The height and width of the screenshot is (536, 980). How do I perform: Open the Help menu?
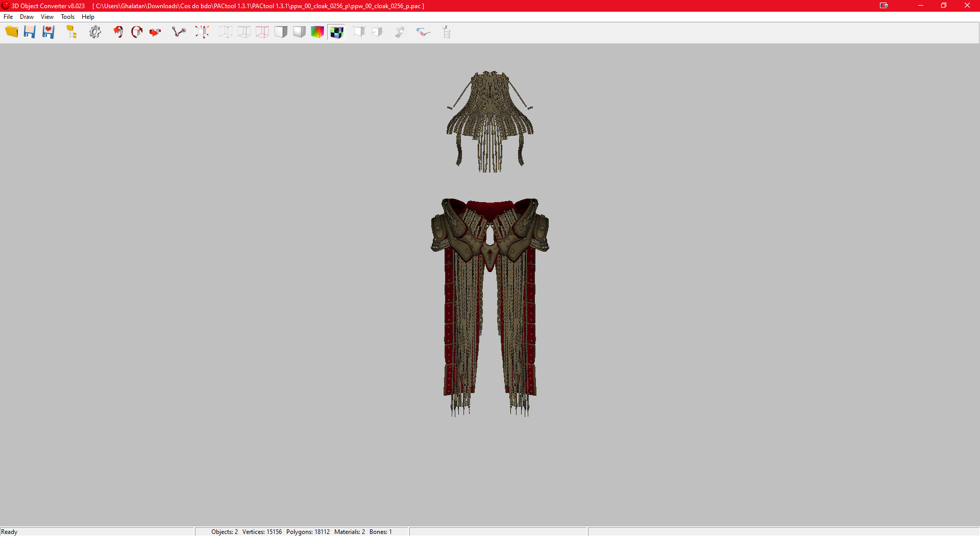(88, 17)
